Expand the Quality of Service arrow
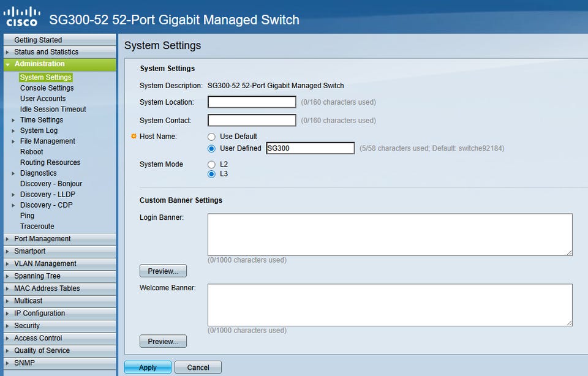The image size is (588, 376). [7, 350]
